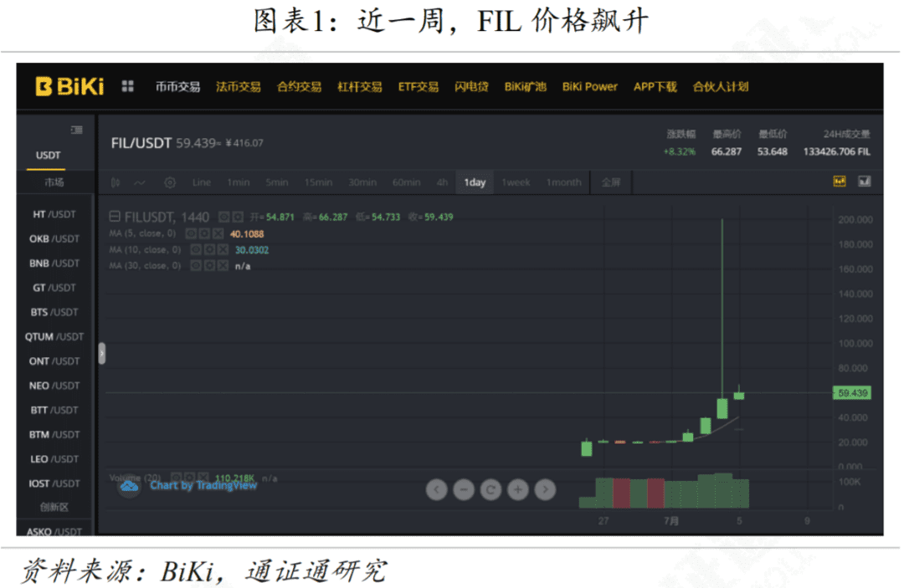The image size is (904, 588).
Task: Click the FIL/USDT pair title
Action: point(141,143)
